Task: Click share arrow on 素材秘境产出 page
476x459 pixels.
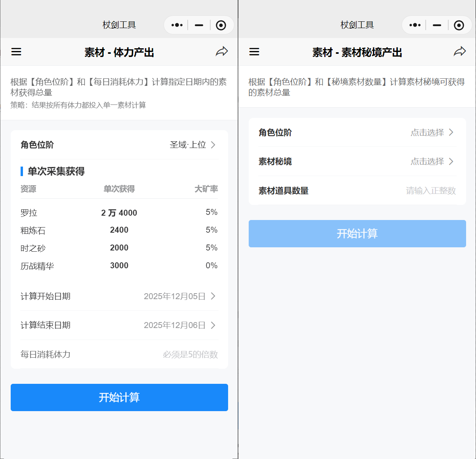Action: (x=460, y=52)
